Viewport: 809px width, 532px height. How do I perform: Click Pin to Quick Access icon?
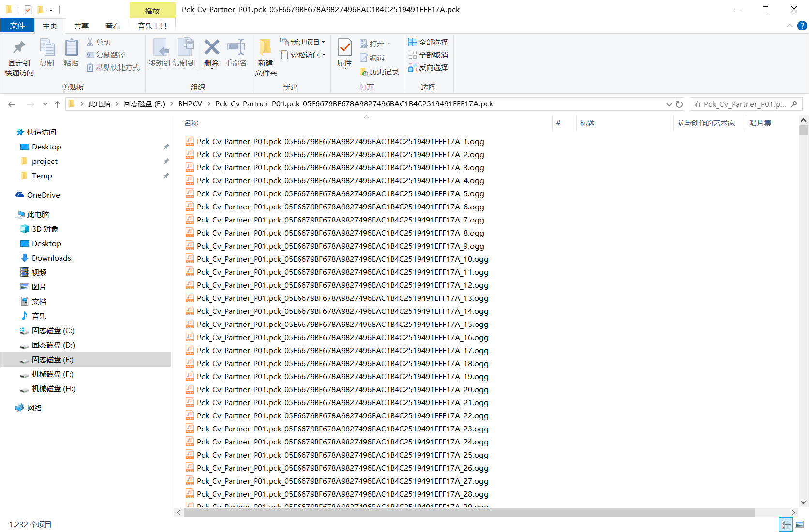click(x=19, y=47)
